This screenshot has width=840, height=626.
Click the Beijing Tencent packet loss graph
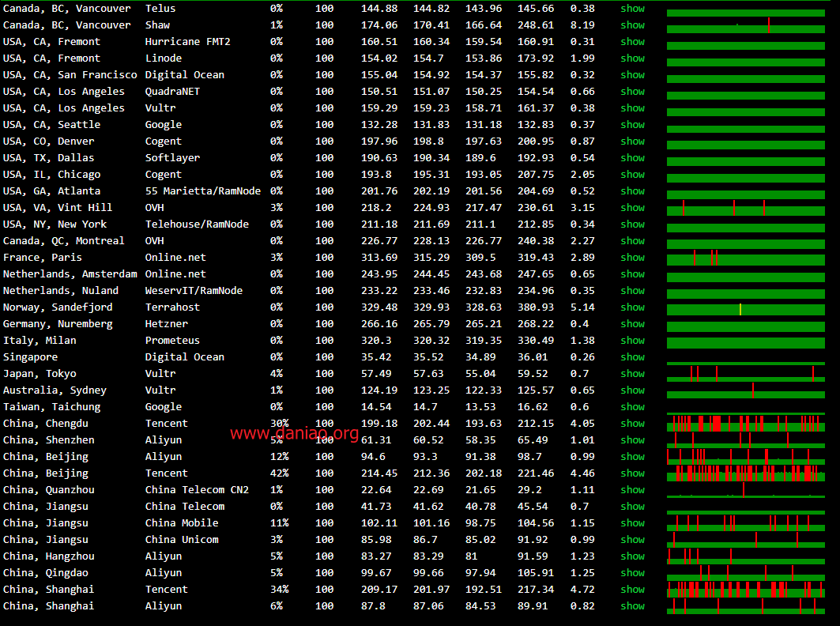(746, 473)
